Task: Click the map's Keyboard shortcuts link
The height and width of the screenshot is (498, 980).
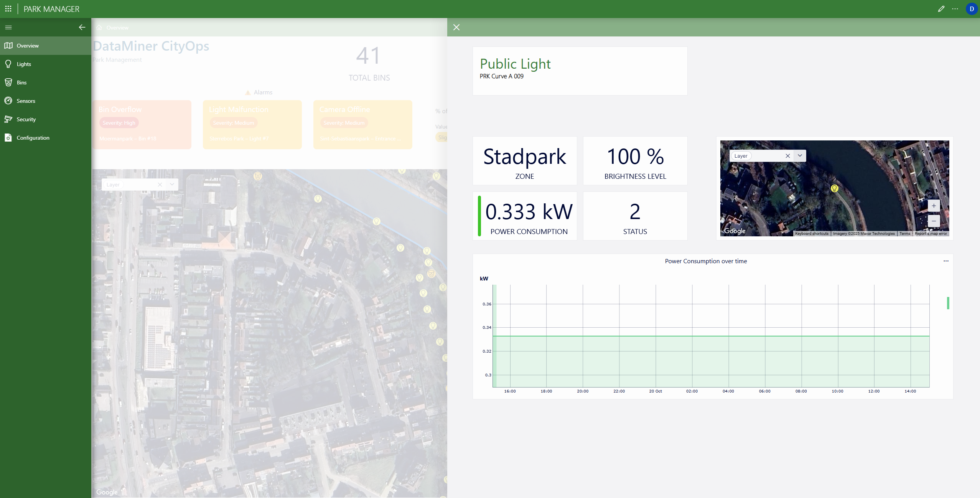Action: 812,233
